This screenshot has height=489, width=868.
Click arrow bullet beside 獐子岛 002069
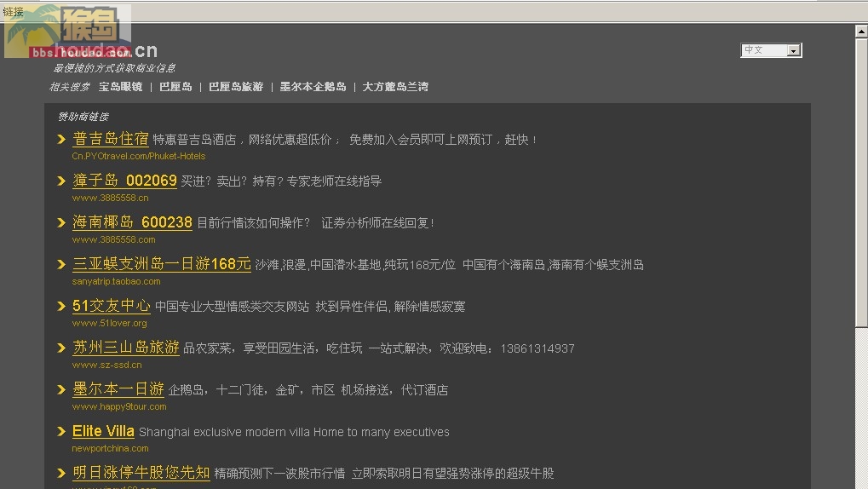[x=61, y=181]
